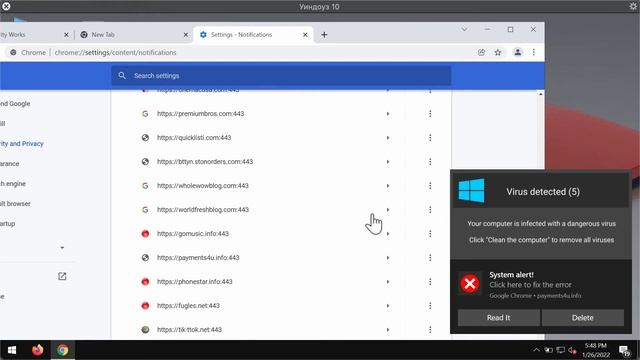Screen dimensions: 640x360
Task: Open a new tab with plus button
Action: click(324, 35)
